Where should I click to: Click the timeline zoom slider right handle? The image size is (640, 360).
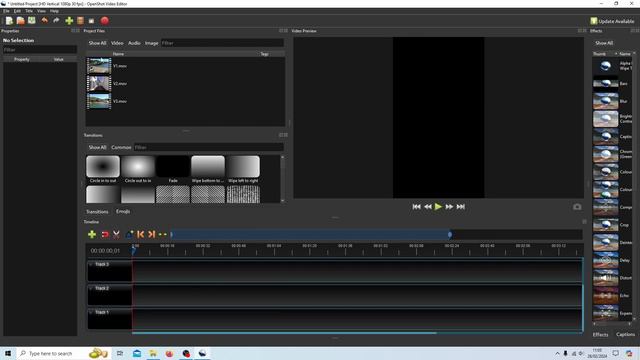pos(449,234)
